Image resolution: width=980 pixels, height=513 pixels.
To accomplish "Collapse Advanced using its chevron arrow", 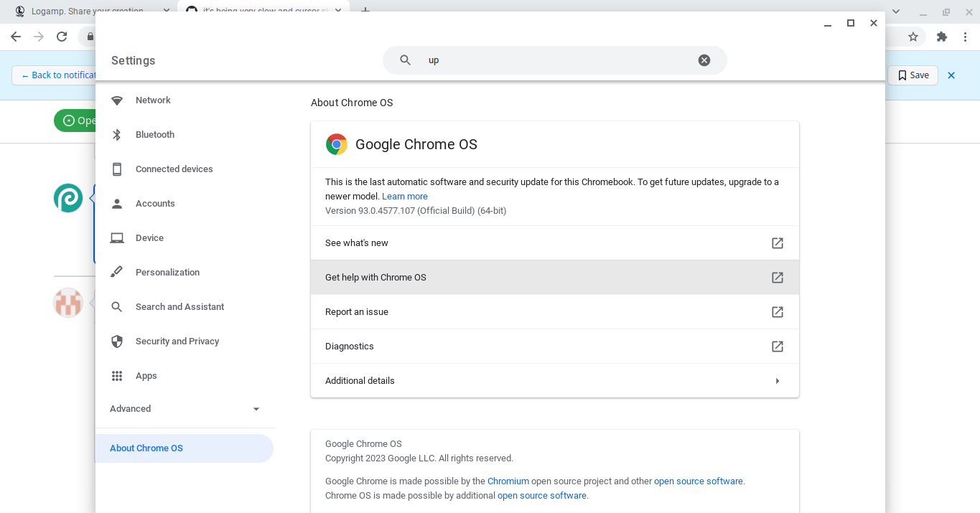I will point(256,409).
